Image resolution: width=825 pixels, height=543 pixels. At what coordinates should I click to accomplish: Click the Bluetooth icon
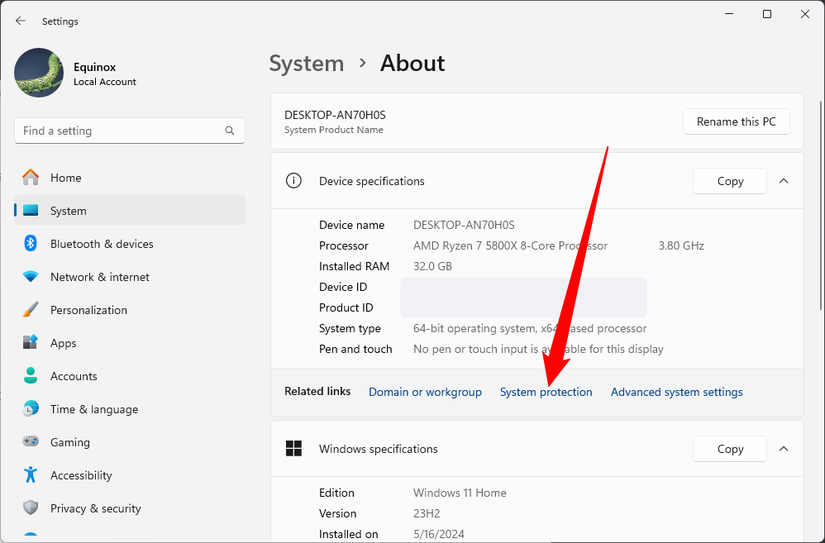tap(31, 243)
